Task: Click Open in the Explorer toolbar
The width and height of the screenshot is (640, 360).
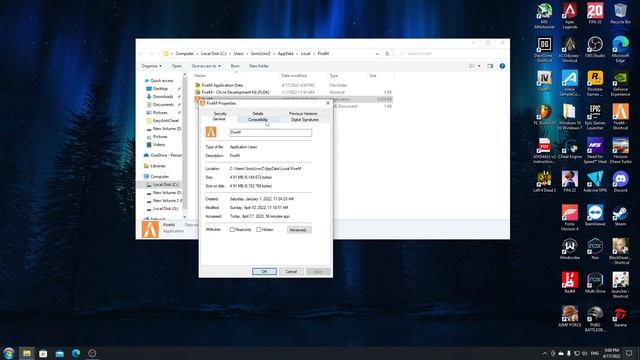Action: pos(177,66)
